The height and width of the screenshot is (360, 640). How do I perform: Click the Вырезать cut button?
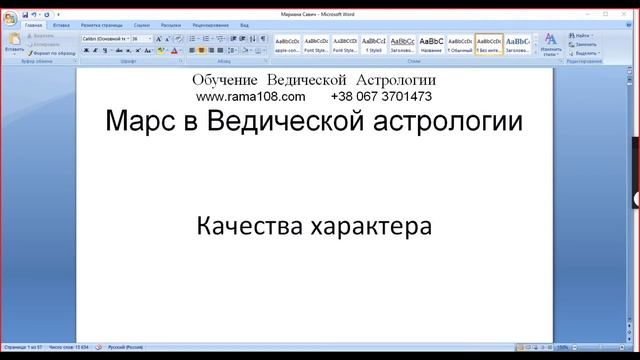(x=40, y=36)
